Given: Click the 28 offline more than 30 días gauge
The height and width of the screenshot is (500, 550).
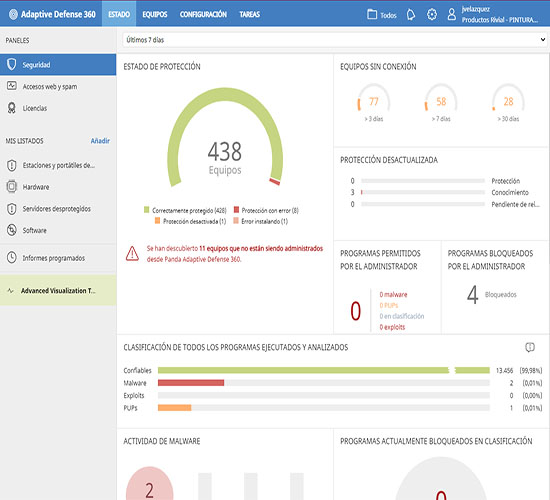Looking at the screenshot, I should click(508, 102).
